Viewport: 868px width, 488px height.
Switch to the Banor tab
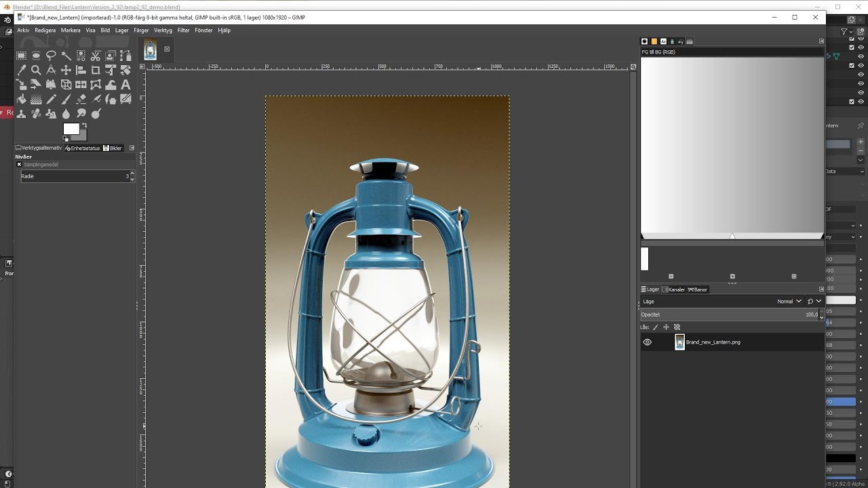click(698, 289)
